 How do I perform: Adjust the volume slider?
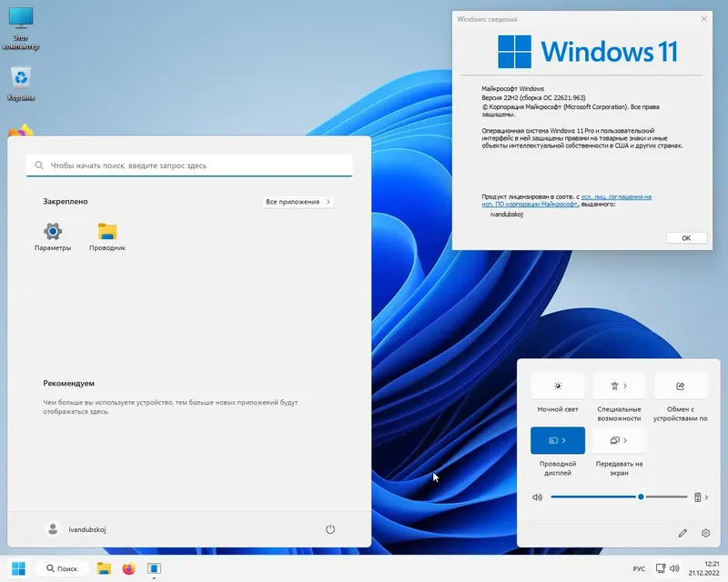tap(640, 497)
